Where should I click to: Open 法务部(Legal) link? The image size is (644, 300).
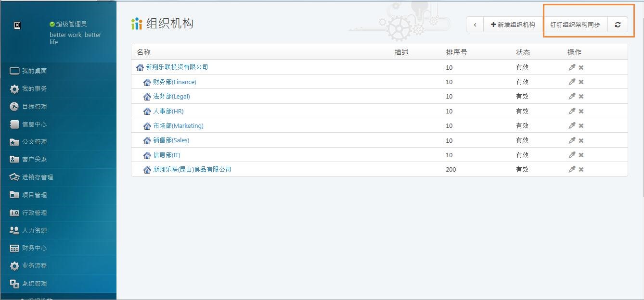click(171, 97)
